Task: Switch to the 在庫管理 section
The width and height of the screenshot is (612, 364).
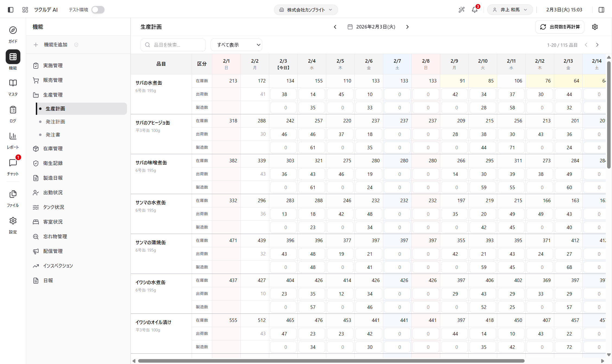Action: pos(53,148)
